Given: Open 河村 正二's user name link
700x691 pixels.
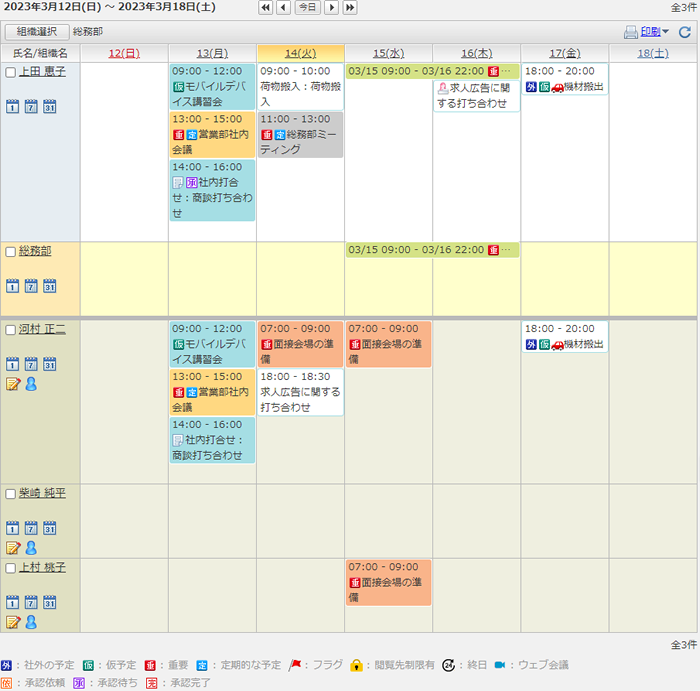Looking at the screenshot, I should [42, 329].
